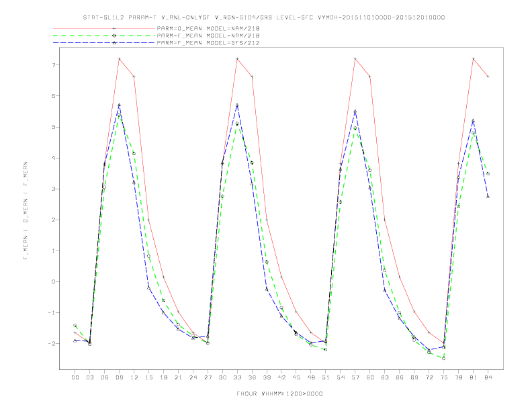Click the blue GFS triangle marker at hour 84
This screenshot has height=411, width=532.
[488, 196]
